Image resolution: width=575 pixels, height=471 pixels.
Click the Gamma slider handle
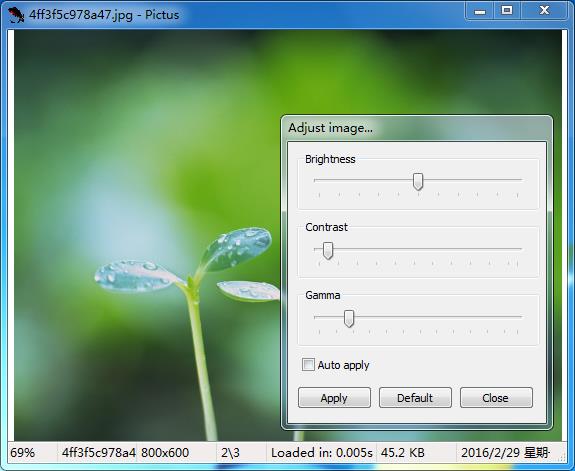tap(349, 318)
